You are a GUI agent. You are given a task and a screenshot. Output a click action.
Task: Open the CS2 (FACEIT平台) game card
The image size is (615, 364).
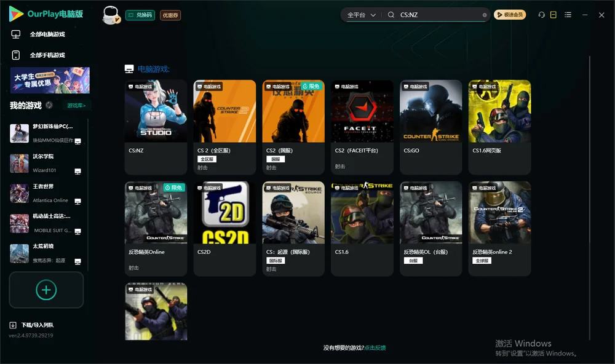[362, 127]
